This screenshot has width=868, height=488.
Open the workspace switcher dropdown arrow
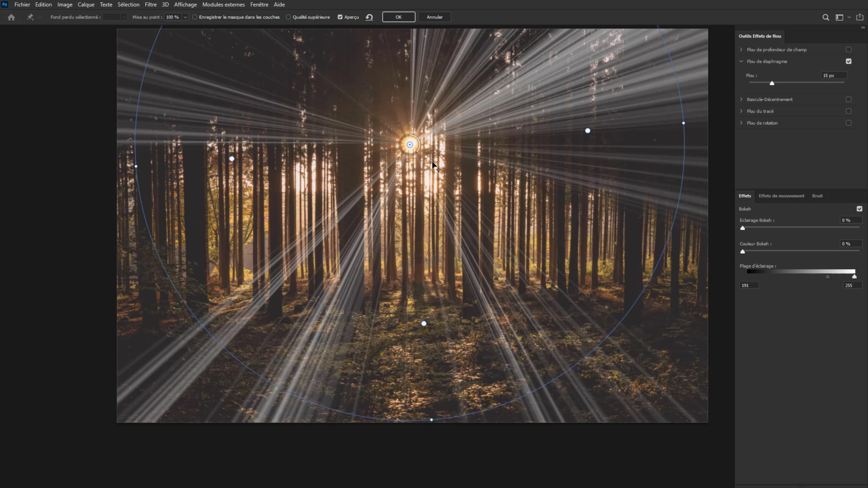(x=849, y=17)
